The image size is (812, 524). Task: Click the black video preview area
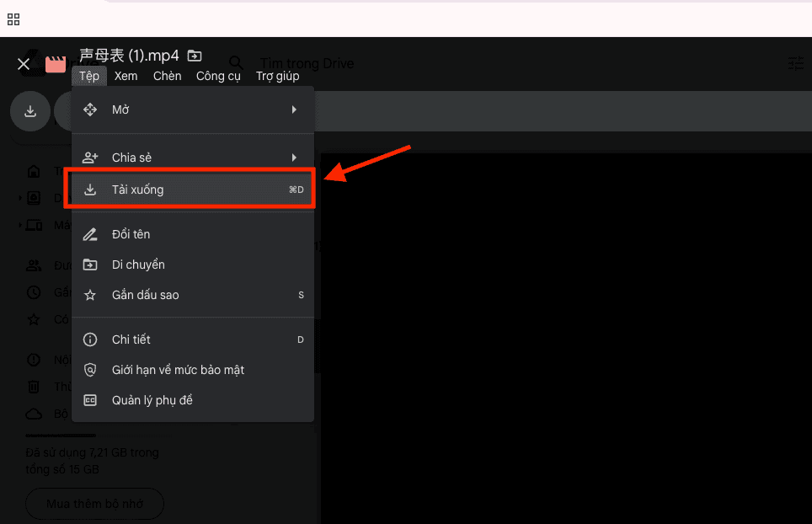tap(565, 339)
